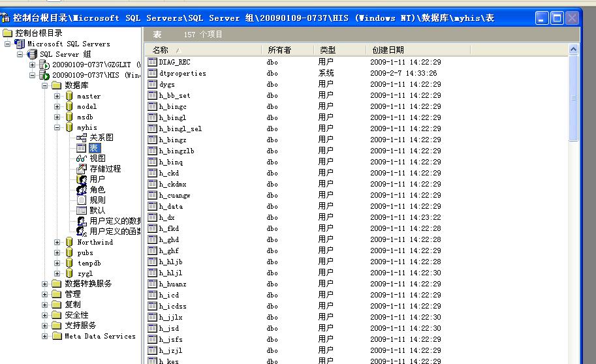
Task: Expand the 安全性 folder node
Action: tap(44, 315)
